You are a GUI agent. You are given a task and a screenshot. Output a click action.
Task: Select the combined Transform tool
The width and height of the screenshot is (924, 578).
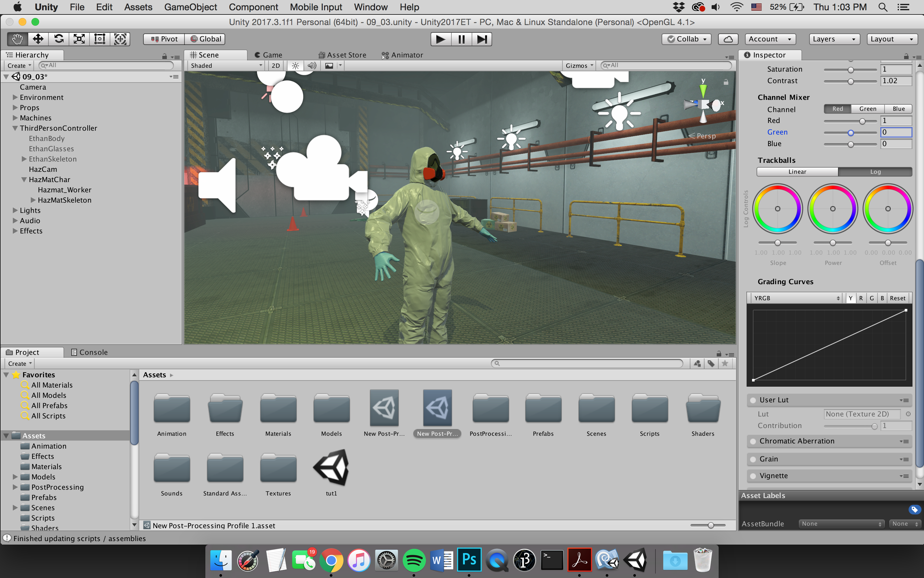120,39
